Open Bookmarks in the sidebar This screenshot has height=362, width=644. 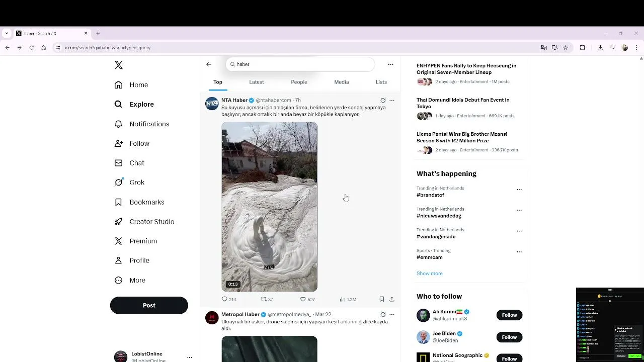pyautogui.click(x=139, y=202)
